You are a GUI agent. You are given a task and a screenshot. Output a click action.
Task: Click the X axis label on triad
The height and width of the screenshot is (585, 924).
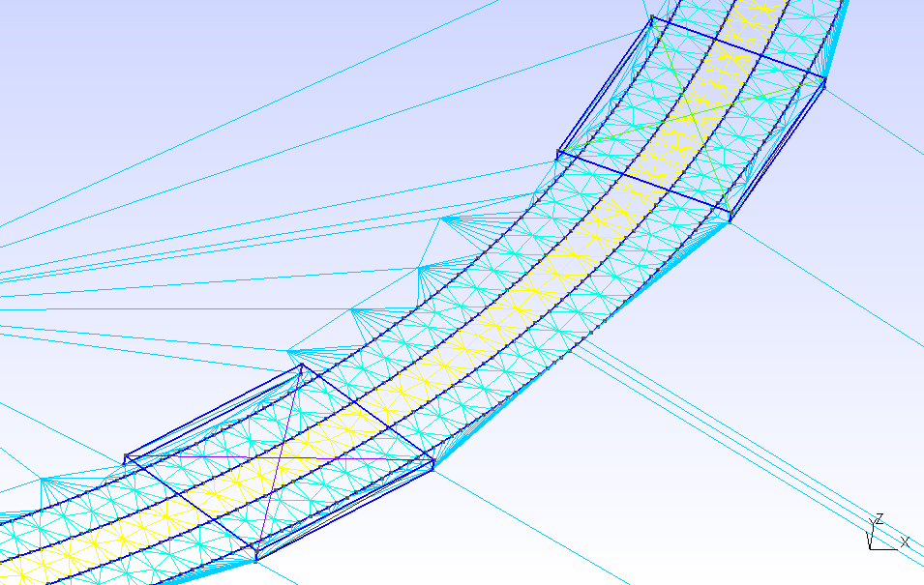tap(905, 542)
